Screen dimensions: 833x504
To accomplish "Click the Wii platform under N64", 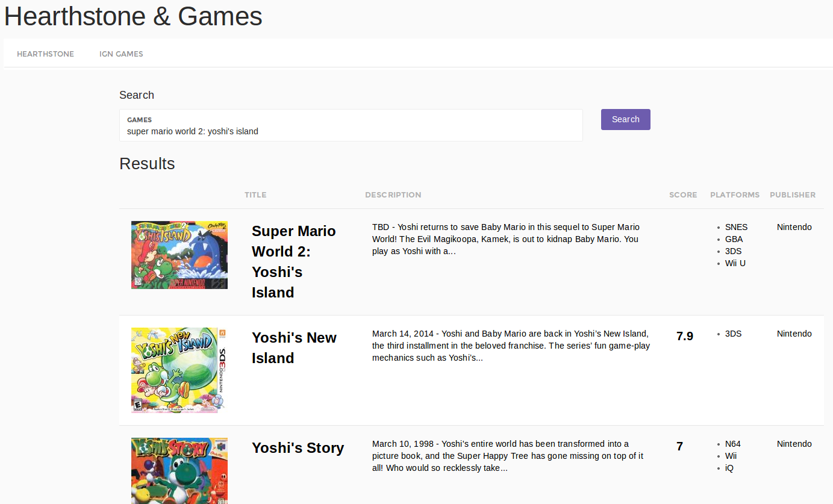I will [731, 456].
